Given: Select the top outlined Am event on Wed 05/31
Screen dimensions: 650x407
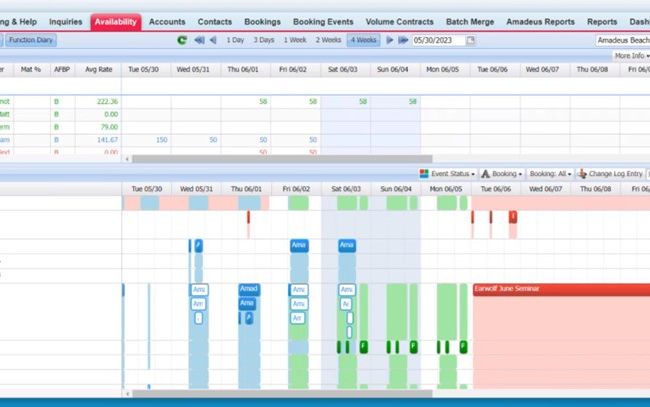Looking at the screenshot, I should [199, 289].
